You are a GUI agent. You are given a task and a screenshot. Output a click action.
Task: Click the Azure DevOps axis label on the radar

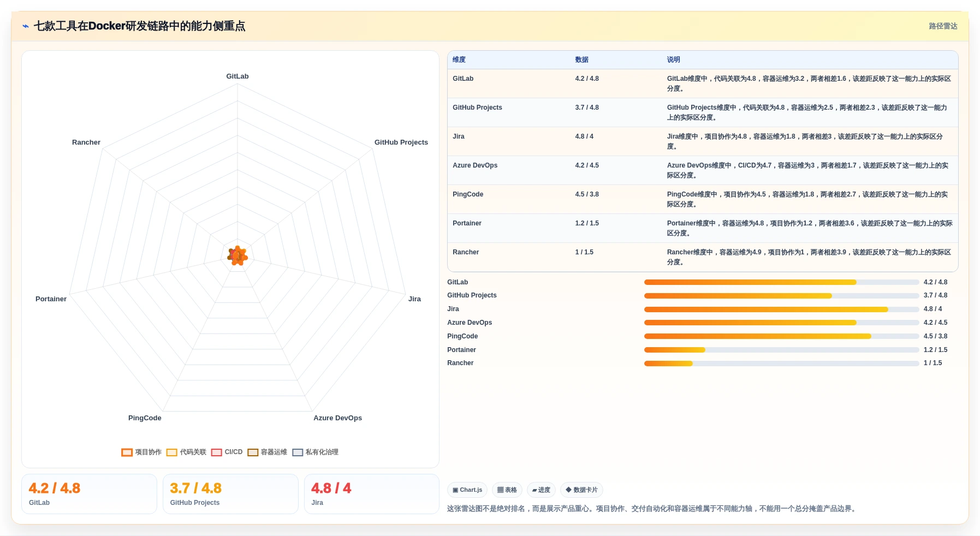pyautogui.click(x=337, y=418)
